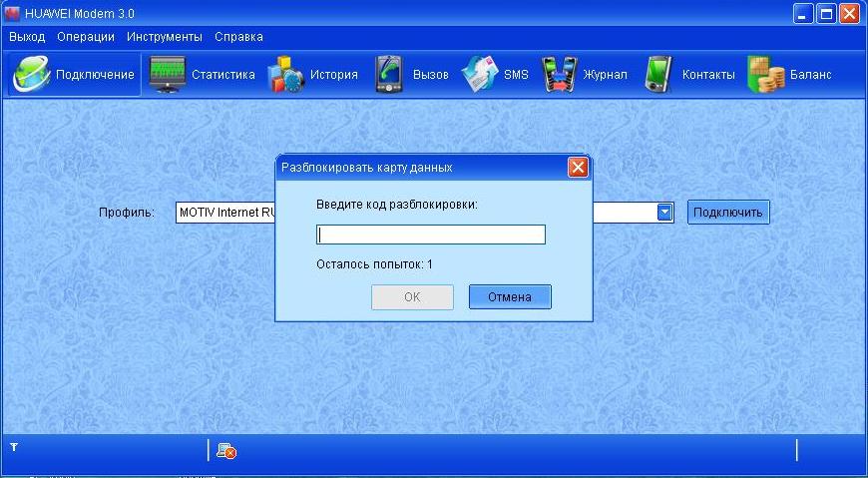Click the Профиль label

[127, 213]
